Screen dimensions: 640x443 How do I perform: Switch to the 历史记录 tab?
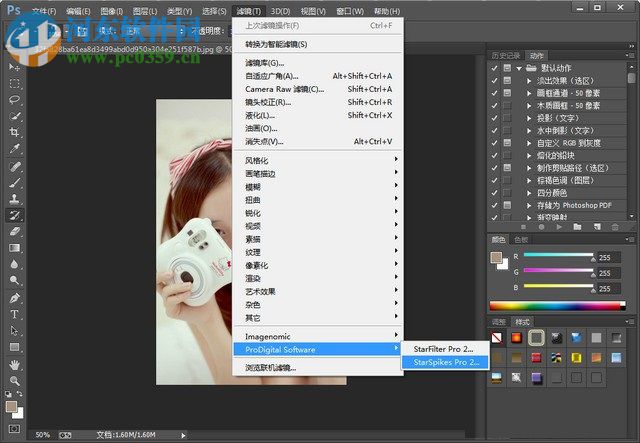[x=506, y=56]
